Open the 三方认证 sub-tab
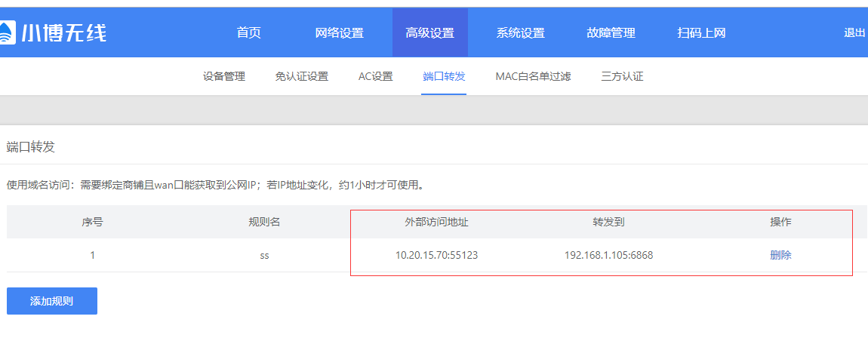Image resolution: width=868 pixels, height=344 pixels. tap(622, 76)
